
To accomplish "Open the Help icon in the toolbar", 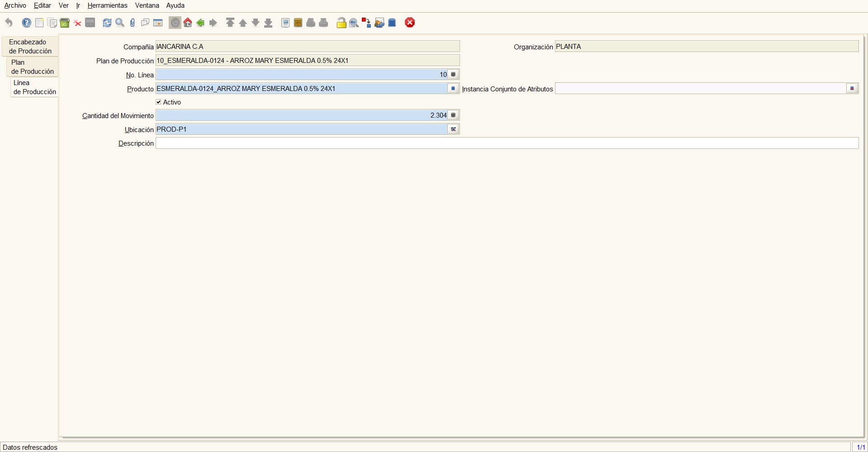I will tap(27, 23).
